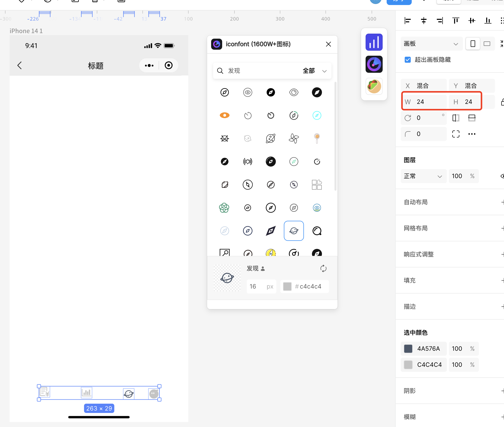This screenshot has height=427, width=504.
Task: Align selected layers to top
Action: pyautogui.click(x=456, y=21)
